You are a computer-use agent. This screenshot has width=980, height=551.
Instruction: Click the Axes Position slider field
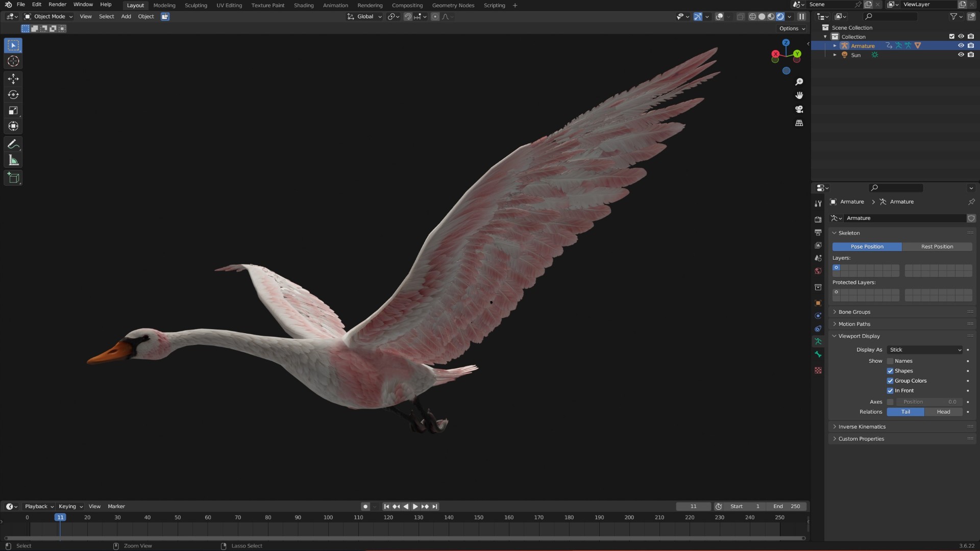click(x=929, y=402)
